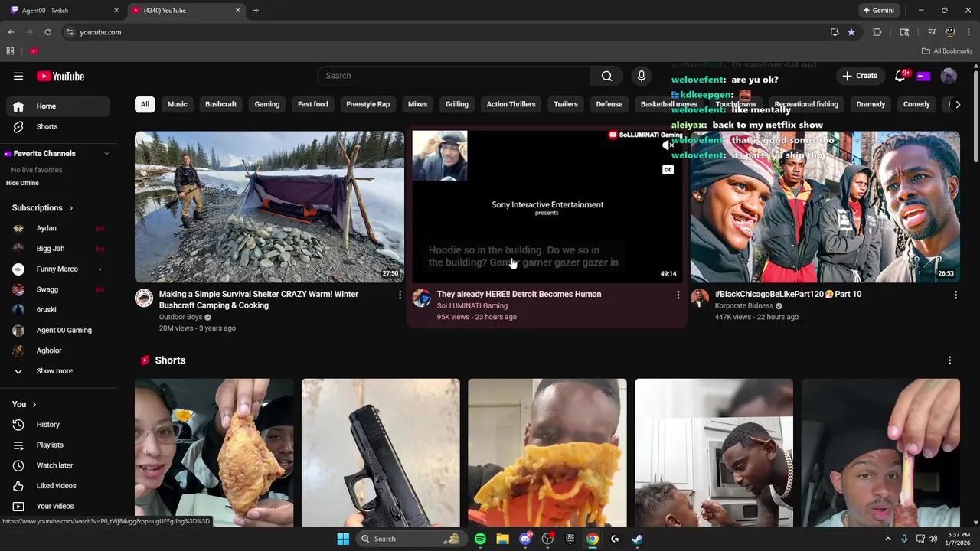Select the Gaming filter chip
Image resolution: width=980 pixels, height=551 pixels.
(x=267, y=104)
